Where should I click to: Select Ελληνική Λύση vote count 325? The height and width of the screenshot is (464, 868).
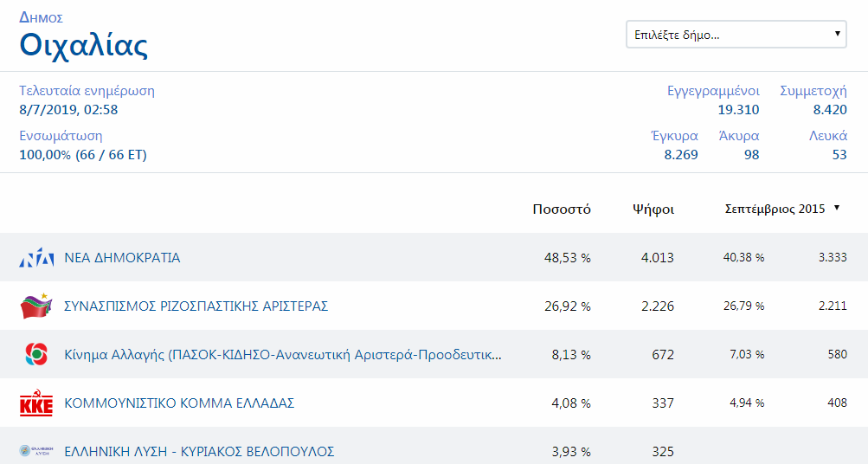(663, 451)
